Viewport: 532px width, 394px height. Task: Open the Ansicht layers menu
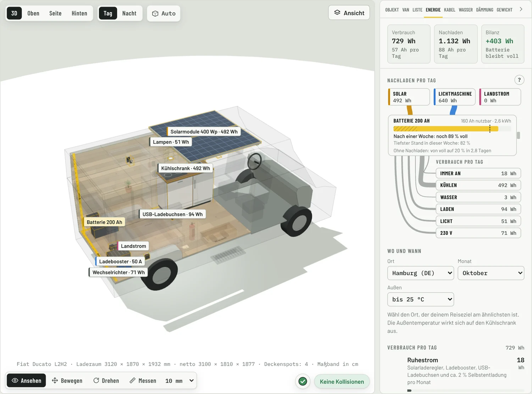[x=349, y=13]
